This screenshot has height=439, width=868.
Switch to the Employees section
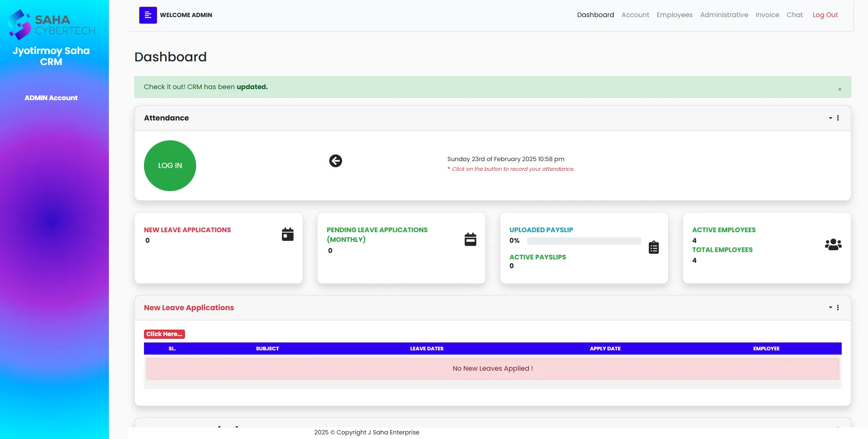tap(674, 15)
